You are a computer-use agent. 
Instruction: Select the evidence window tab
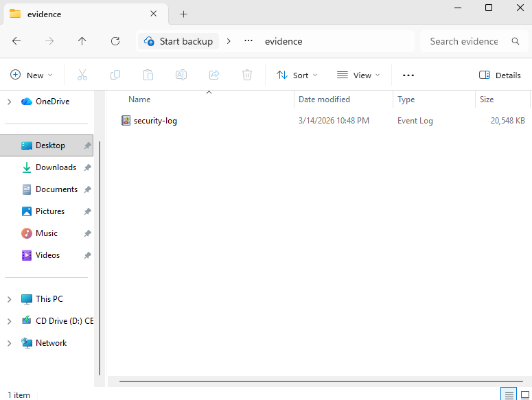(86, 14)
